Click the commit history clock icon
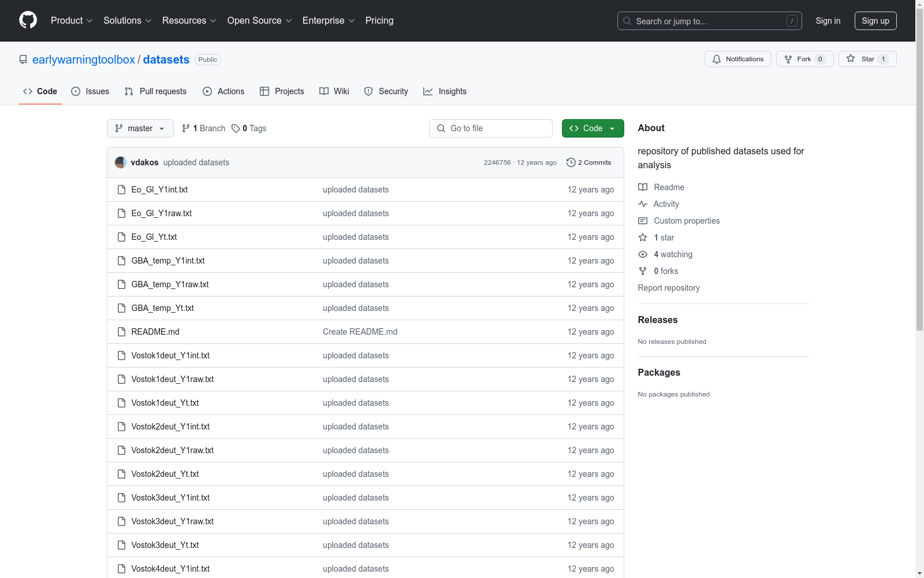Screen dimensions: 924x578 tap(571, 162)
